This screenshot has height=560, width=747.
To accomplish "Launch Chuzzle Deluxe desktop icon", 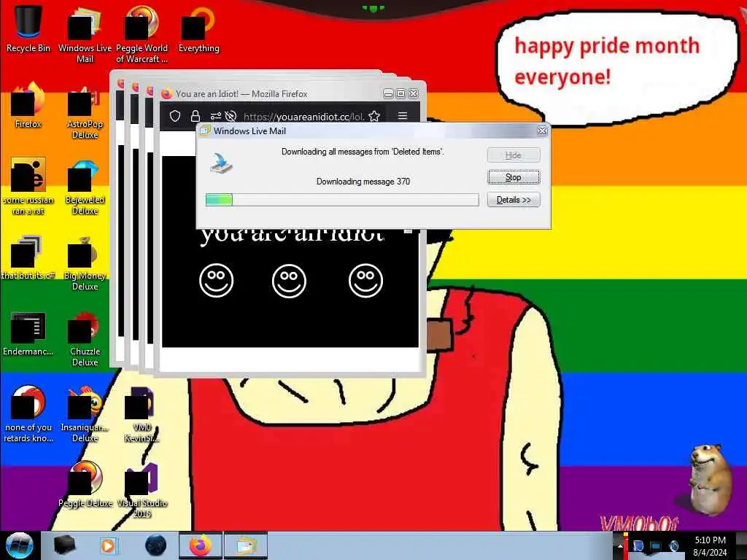I will [85, 338].
